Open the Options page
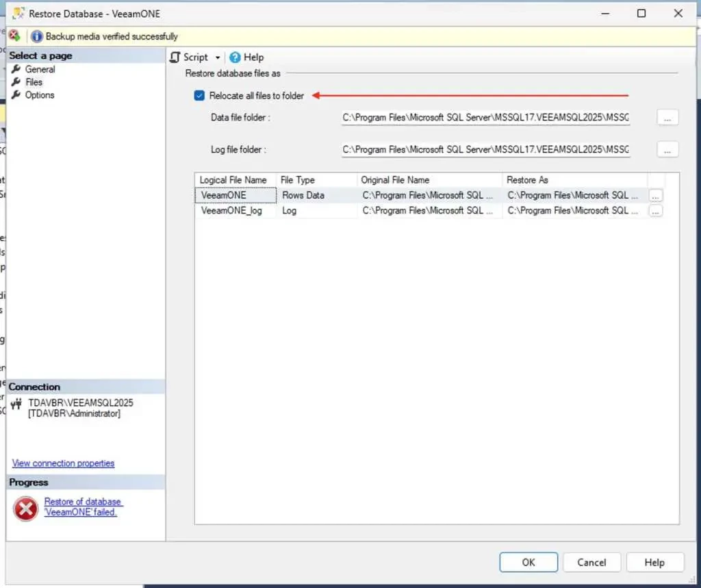The height and width of the screenshot is (588, 701). 40,95
